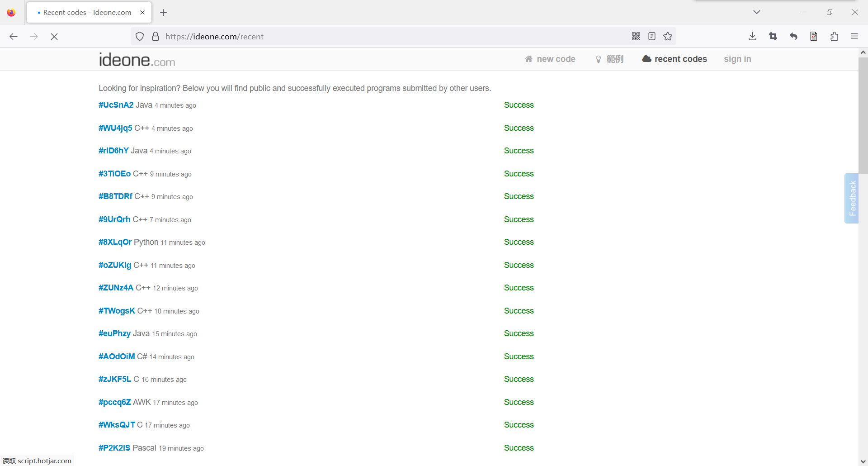Click Success status for #P2K2IS Pascal row
The width and height of the screenshot is (868, 466).
(519, 448)
